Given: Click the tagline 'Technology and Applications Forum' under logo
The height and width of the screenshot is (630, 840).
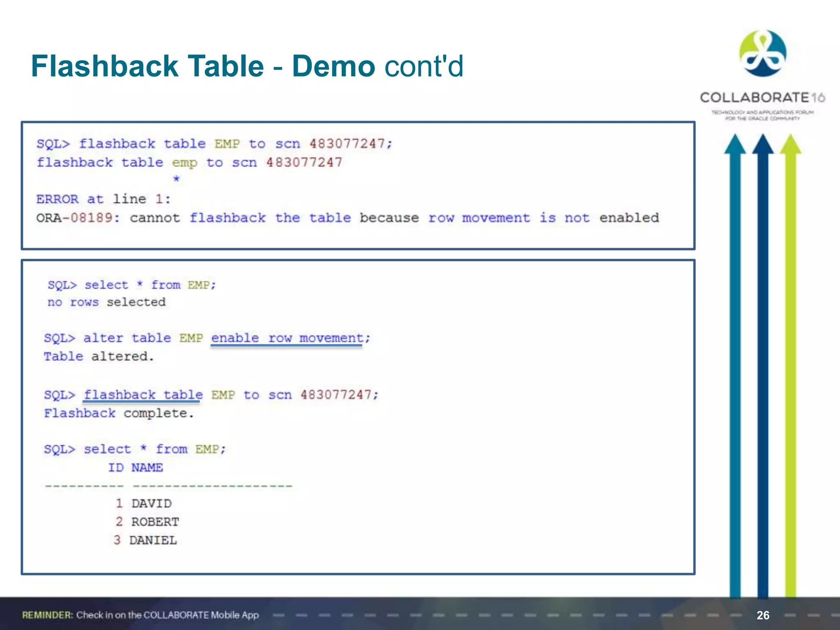Looking at the screenshot, I should (762, 112).
